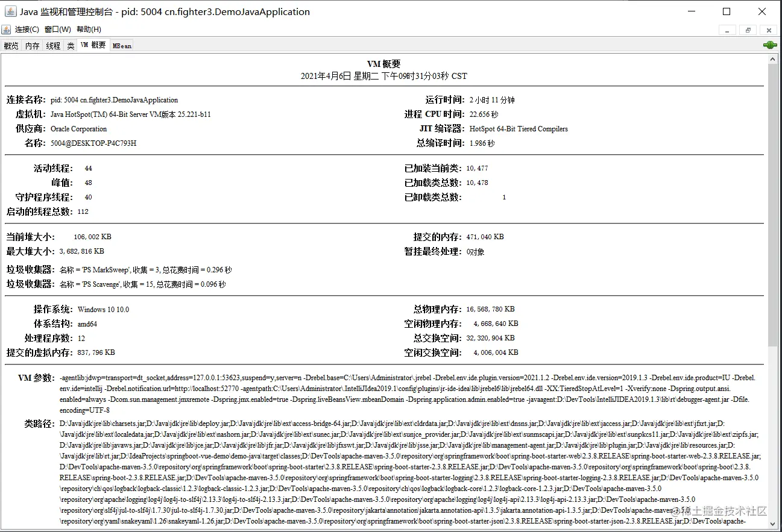Click the process CPU time 22.656 秒
Viewport: 782px width, 532px height.
point(484,114)
